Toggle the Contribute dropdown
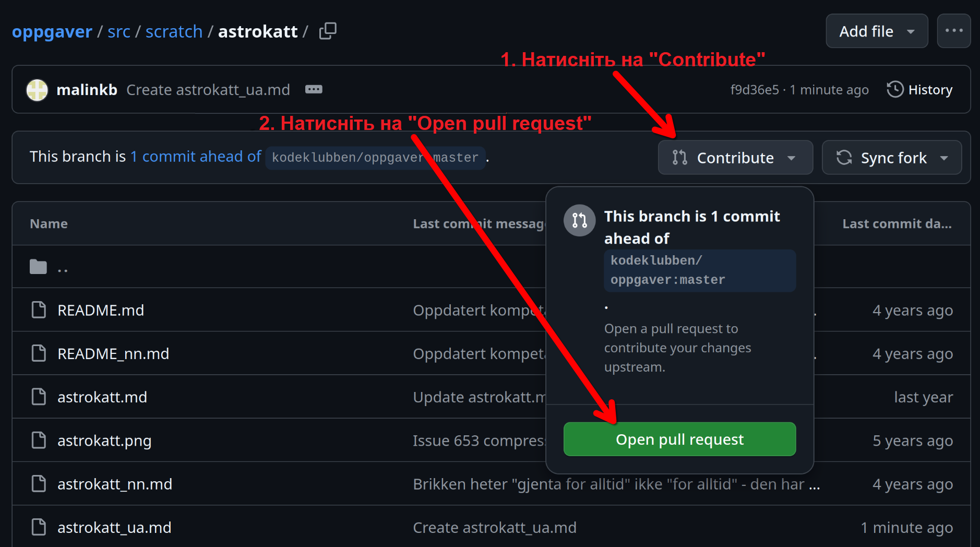This screenshot has width=980, height=547. click(x=735, y=158)
